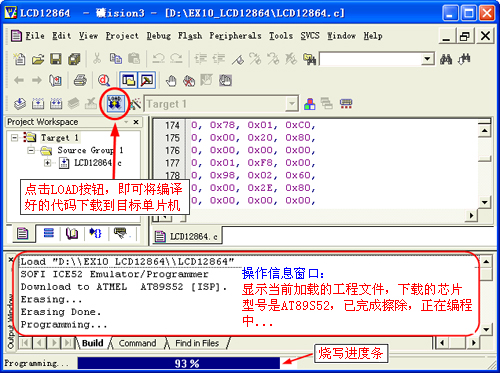Insert breakpoint with the hand icon
500x373 pixels.
(171, 81)
